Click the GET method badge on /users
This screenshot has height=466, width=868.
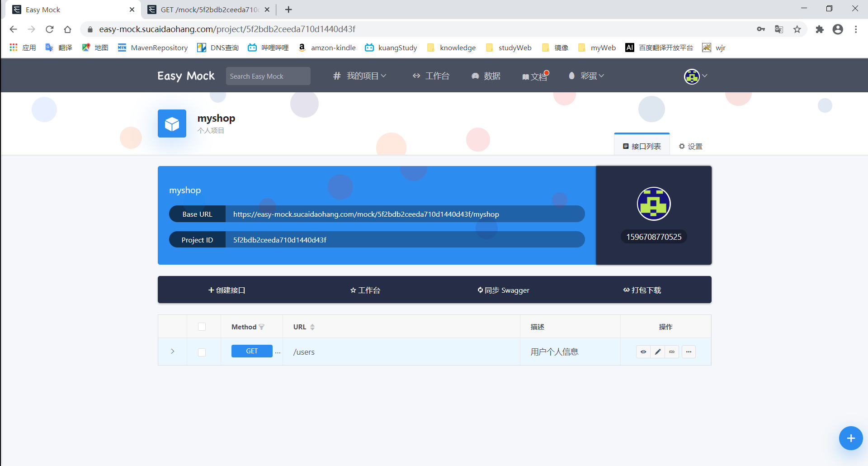(x=252, y=351)
